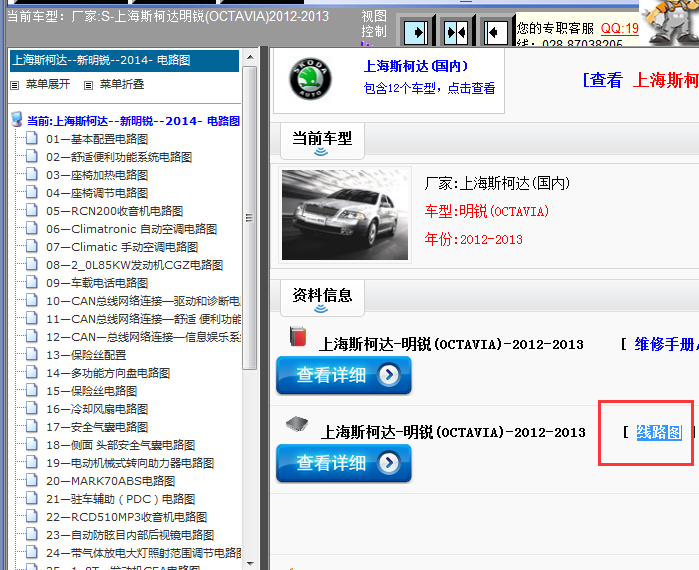Open 04—座椅调节电路图
This screenshot has width=699, height=570.
click(x=97, y=193)
